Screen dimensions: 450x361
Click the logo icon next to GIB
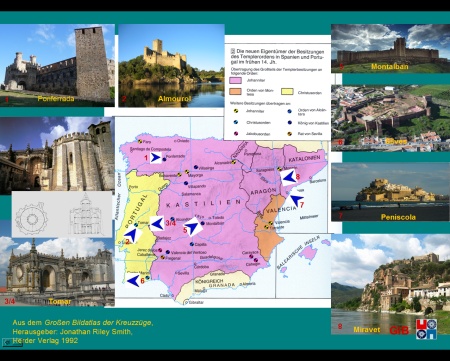click(426, 329)
